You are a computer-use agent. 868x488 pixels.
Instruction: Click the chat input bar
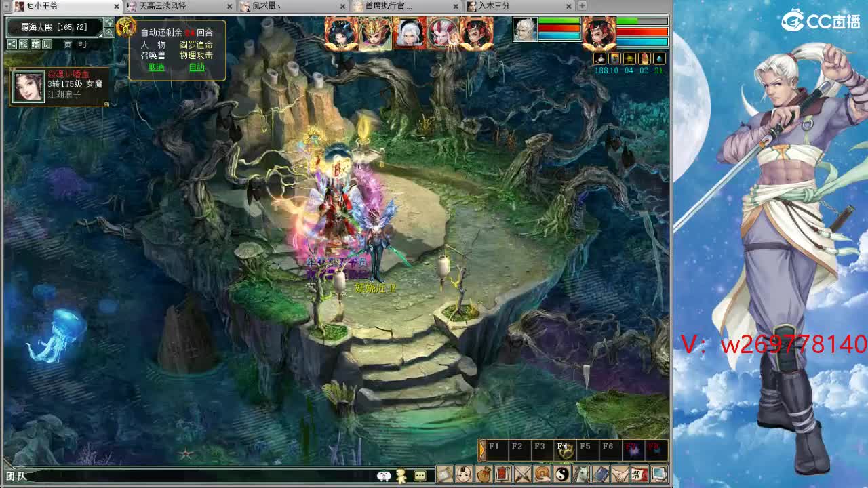[x=203, y=476]
